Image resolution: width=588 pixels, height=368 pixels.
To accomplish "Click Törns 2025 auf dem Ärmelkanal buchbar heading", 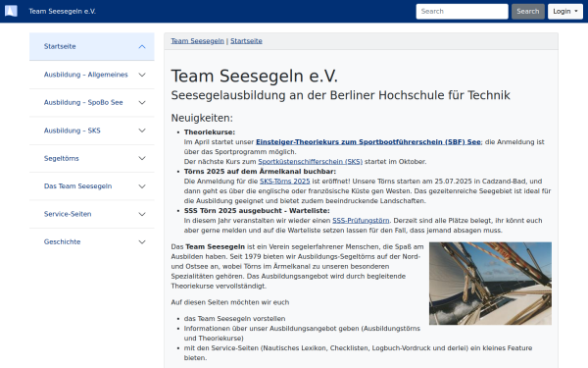I will (260, 171).
